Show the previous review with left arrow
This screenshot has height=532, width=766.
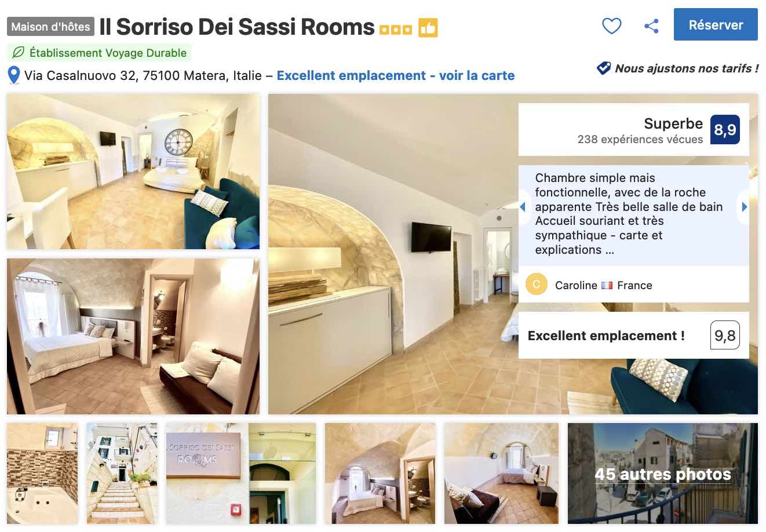pos(523,207)
